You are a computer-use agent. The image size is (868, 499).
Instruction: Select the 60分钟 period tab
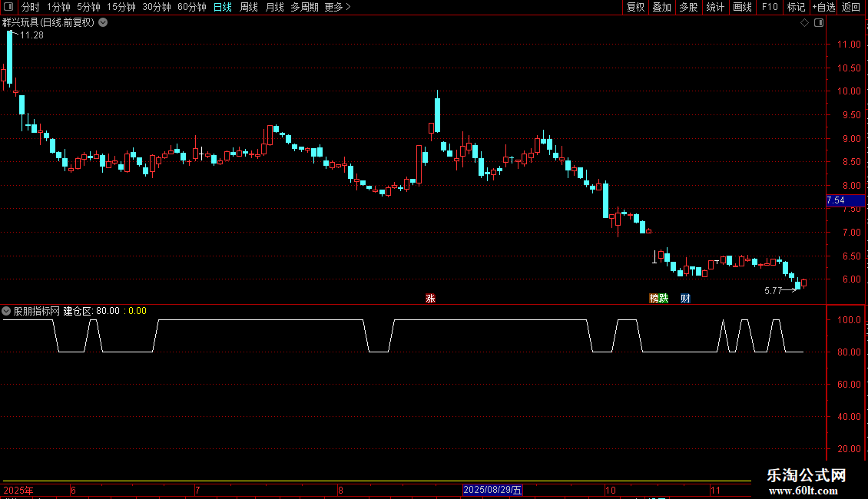191,7
